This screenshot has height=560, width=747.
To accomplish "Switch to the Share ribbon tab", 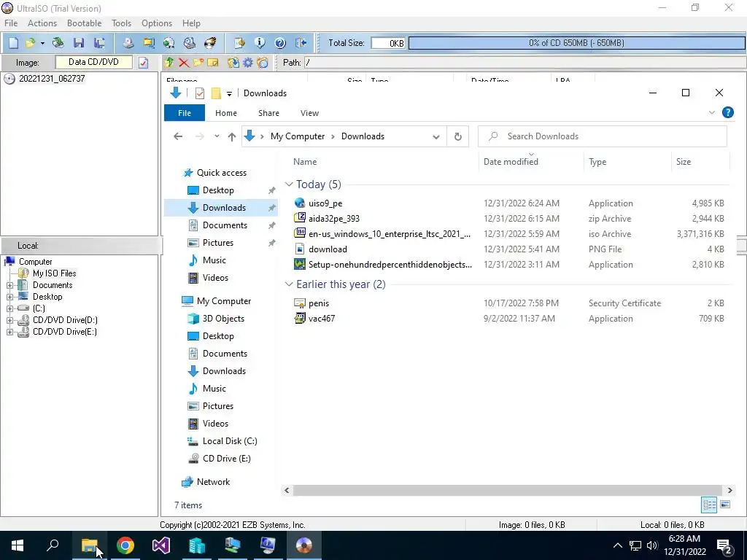I will tap(268, 113).
